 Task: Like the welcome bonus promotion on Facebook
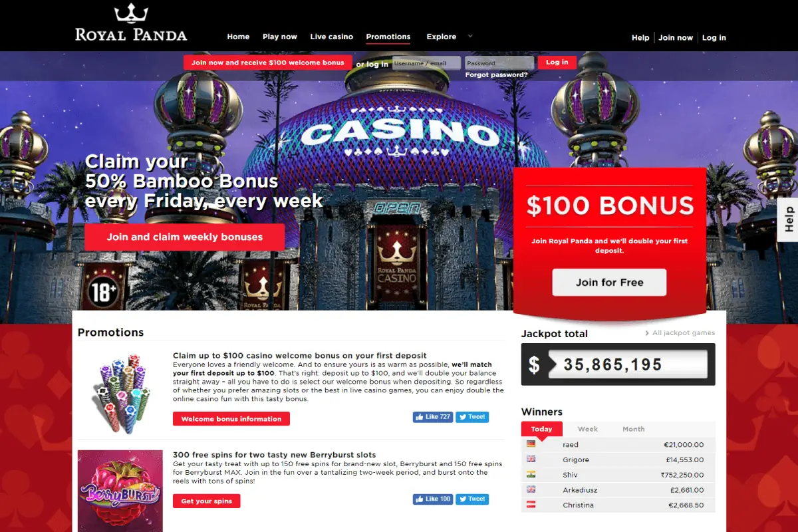pos(432,417)
